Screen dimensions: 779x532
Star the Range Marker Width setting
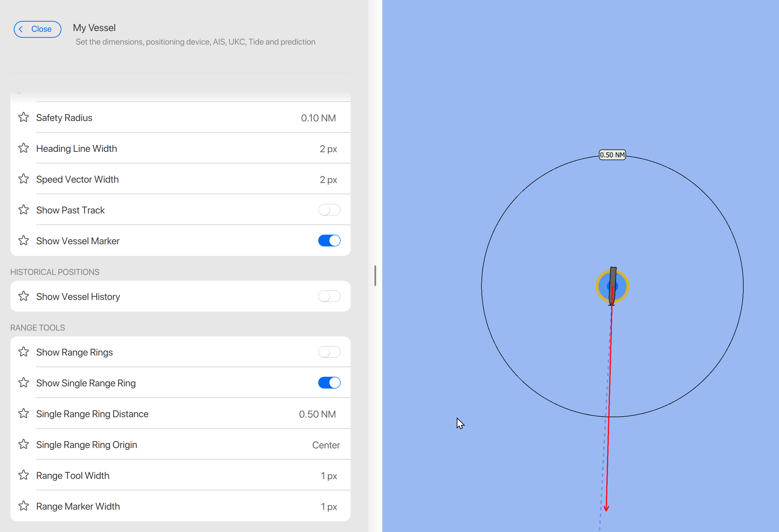pos(24,506)
